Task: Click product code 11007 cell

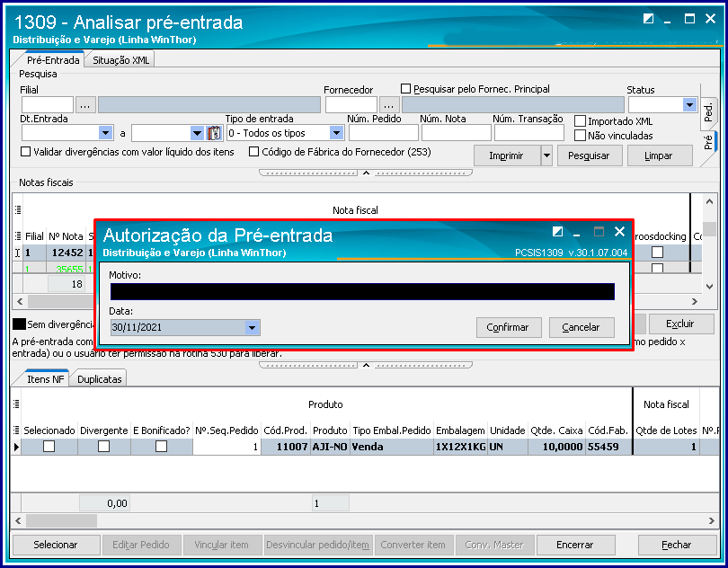Action: coord(285,447)
